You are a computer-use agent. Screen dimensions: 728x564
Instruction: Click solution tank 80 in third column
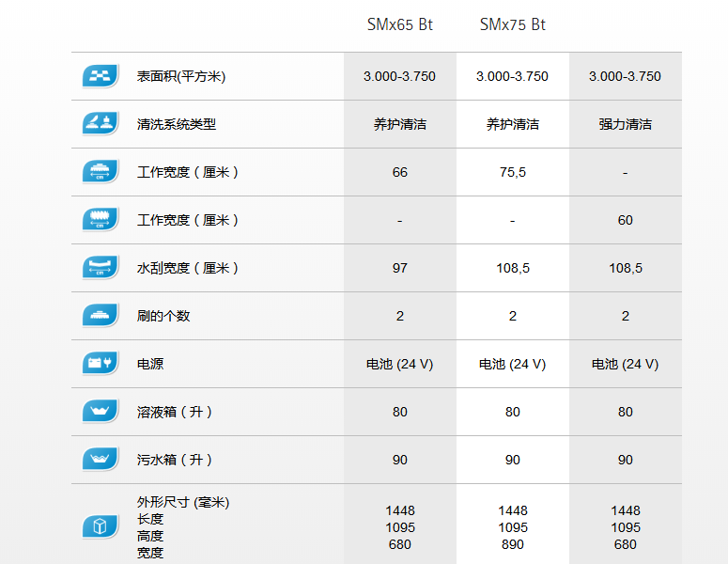tap(626, 412)
